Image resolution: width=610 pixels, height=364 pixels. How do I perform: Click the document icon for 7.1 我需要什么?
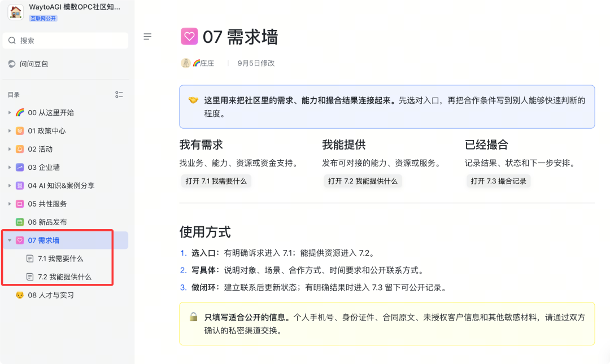pos(30,258)
